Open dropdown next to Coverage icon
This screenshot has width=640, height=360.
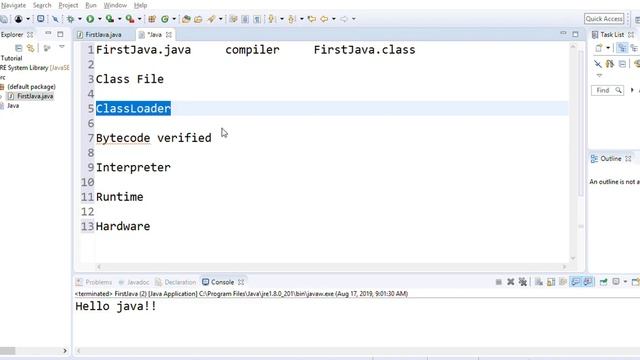119,19
